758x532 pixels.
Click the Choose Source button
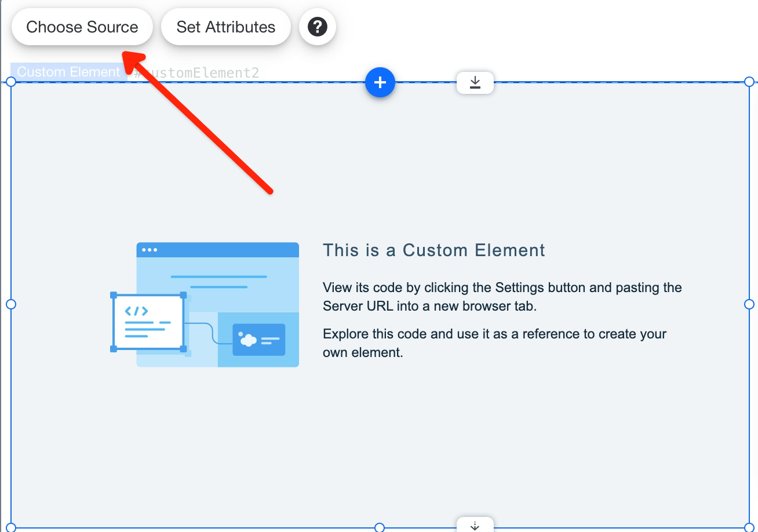[x=82, y=27]
